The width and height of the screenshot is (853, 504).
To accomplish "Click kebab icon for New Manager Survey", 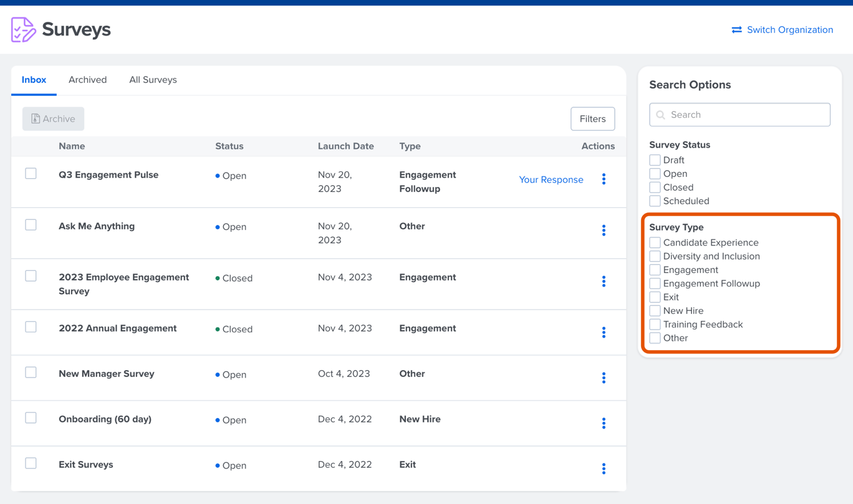I will coord(604,378).
